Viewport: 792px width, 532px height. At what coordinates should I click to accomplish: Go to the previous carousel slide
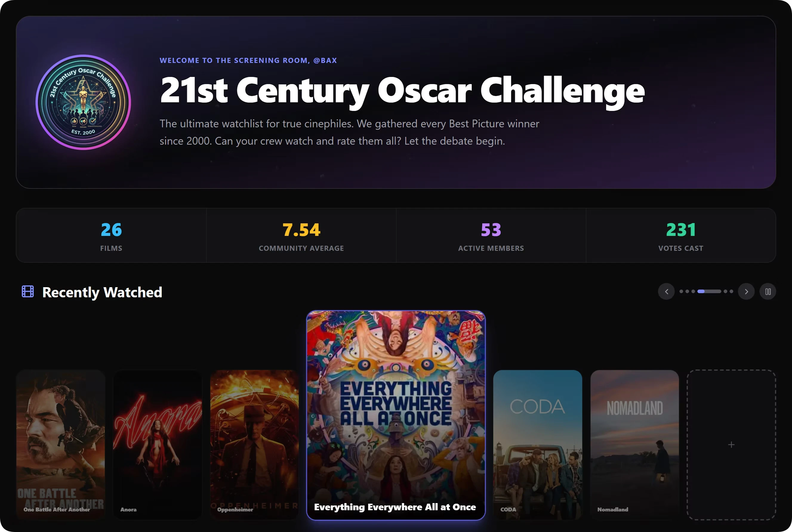pos(666,291)
